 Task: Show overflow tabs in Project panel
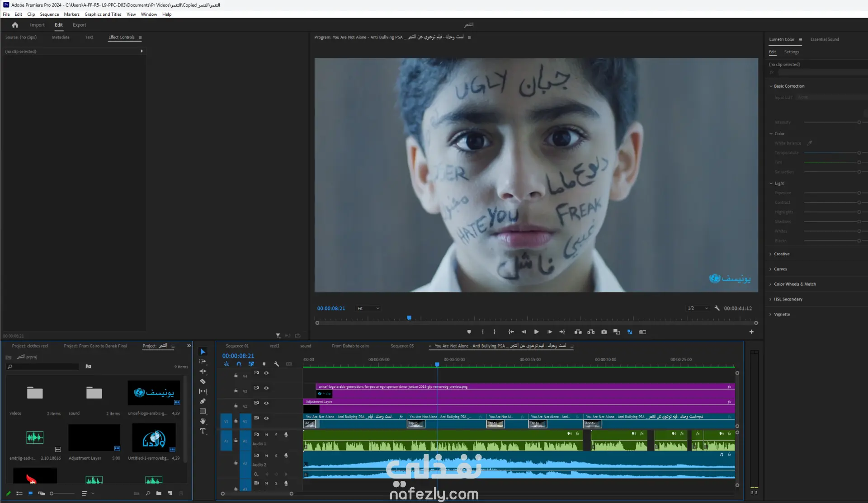[189, 346]
